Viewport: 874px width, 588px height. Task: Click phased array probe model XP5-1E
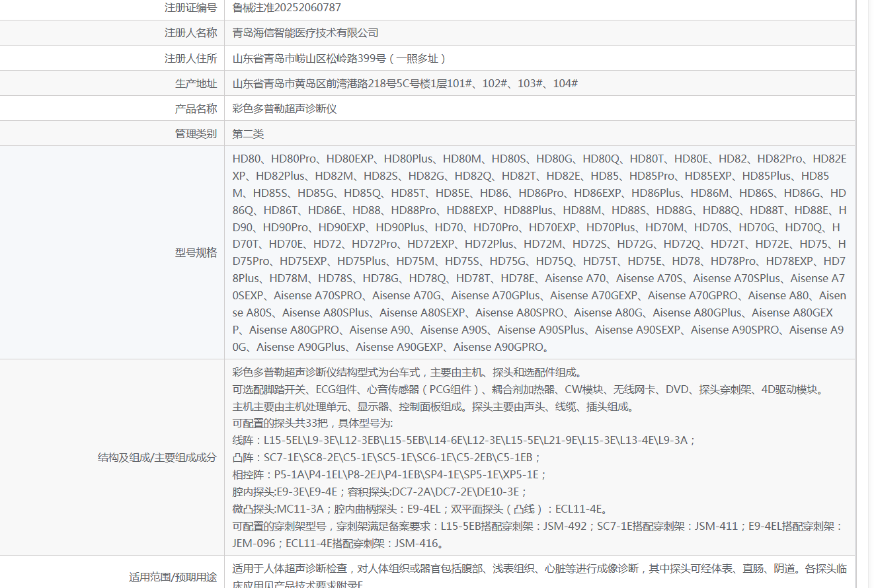522,474
